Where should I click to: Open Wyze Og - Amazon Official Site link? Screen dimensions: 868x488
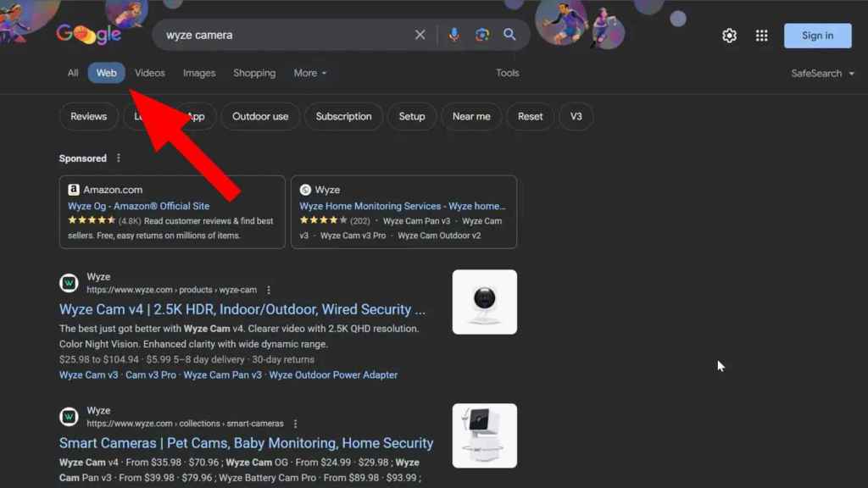pyautogui.click(x=139, y=206)
